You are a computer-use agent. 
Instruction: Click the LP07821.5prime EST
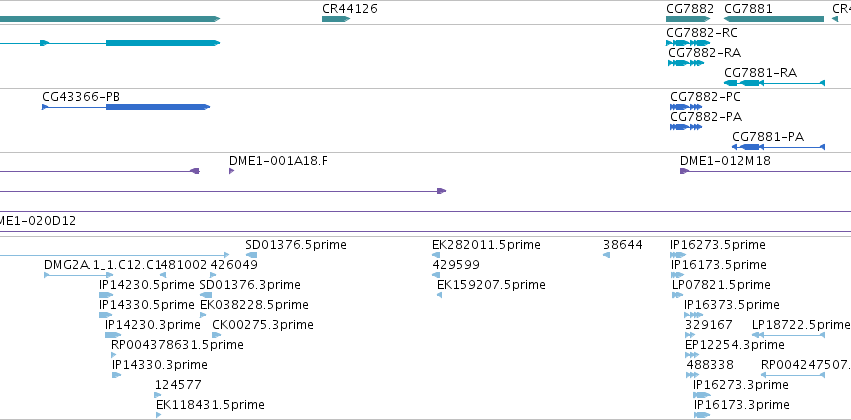click(x=677, y=295)
